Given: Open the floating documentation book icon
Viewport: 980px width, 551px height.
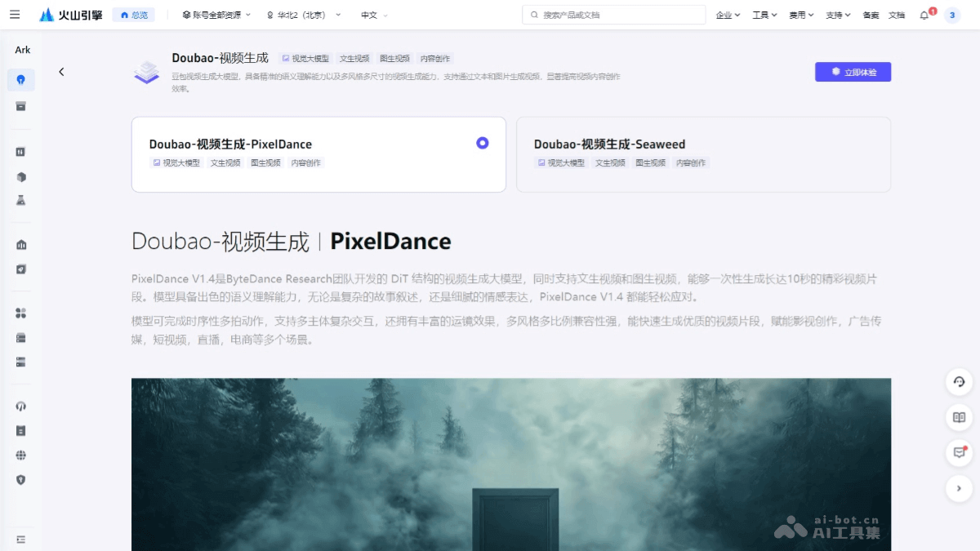Looking at the screenshot, I should pyautogui.click(x=958, y=417).
